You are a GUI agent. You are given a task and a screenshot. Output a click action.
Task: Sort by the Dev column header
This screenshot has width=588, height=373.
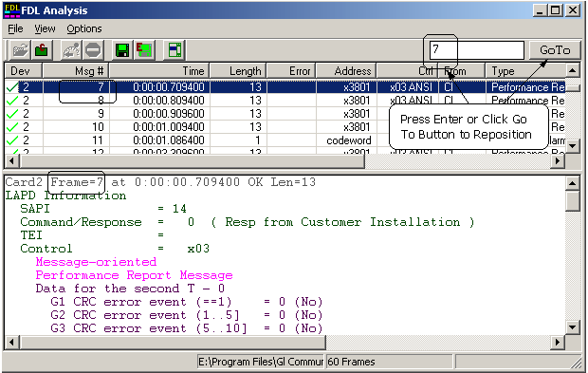[x=24, y=71]
